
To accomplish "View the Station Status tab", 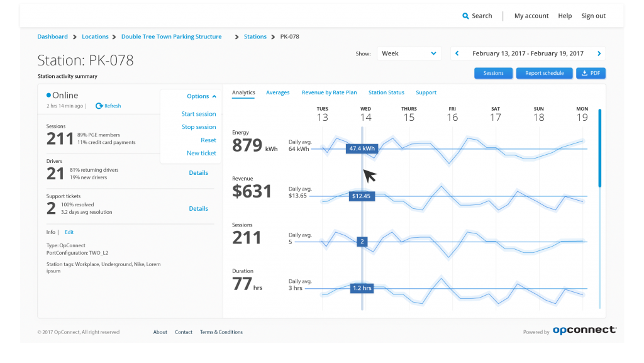I will (x=386, y=92).
